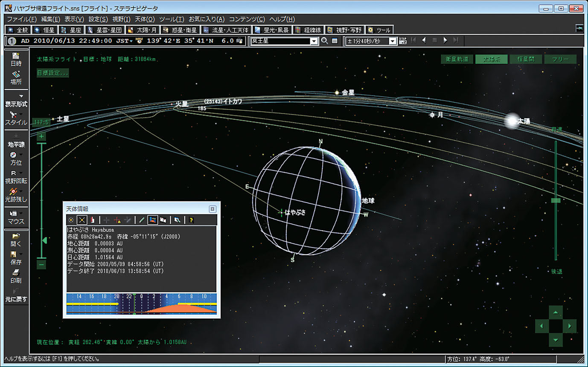
Task: Click the zoom in plus button on left slider
Action: [x=41, y=136]
